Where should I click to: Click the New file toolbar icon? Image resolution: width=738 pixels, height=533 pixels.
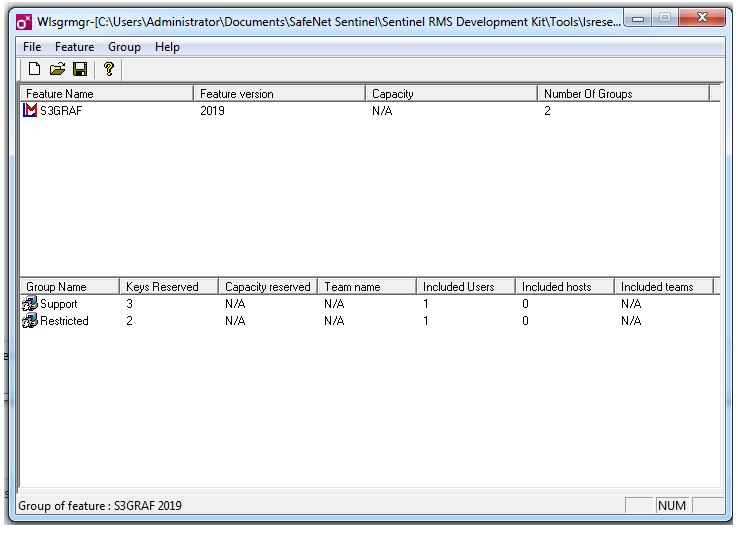click(34, 69)
